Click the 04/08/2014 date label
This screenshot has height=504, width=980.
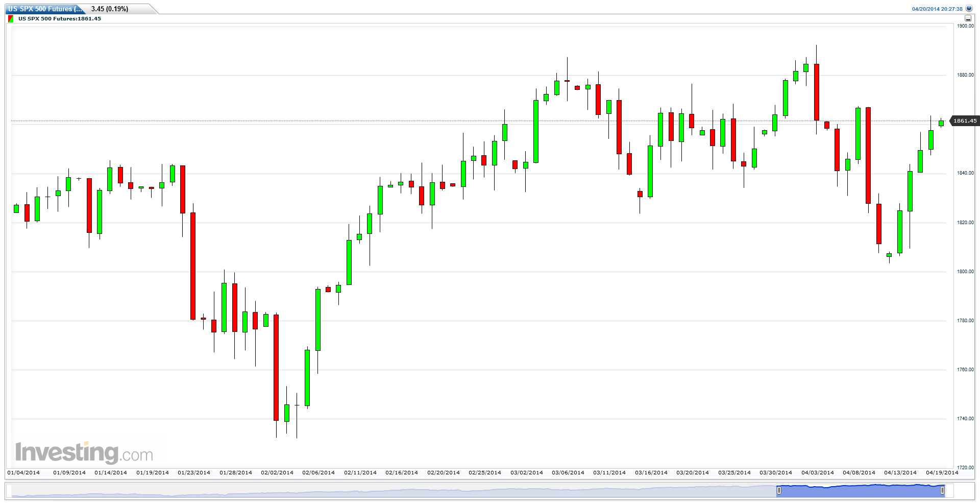859,472
